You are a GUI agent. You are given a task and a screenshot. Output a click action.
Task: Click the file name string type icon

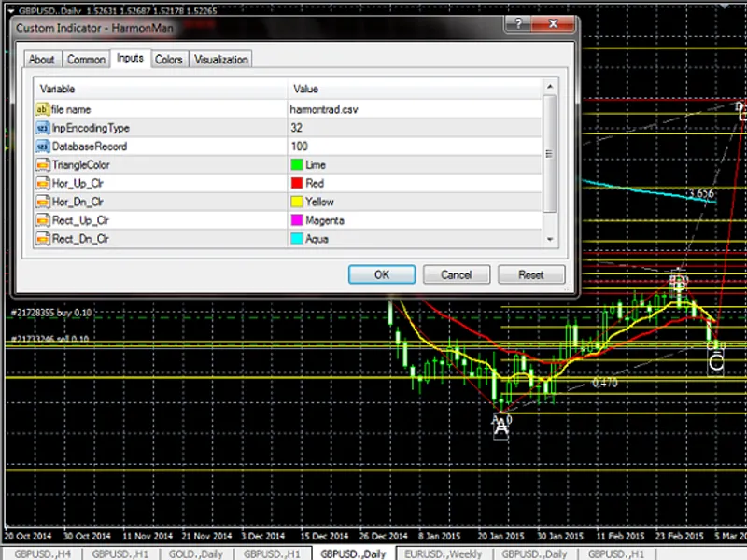tap(42, 109)
